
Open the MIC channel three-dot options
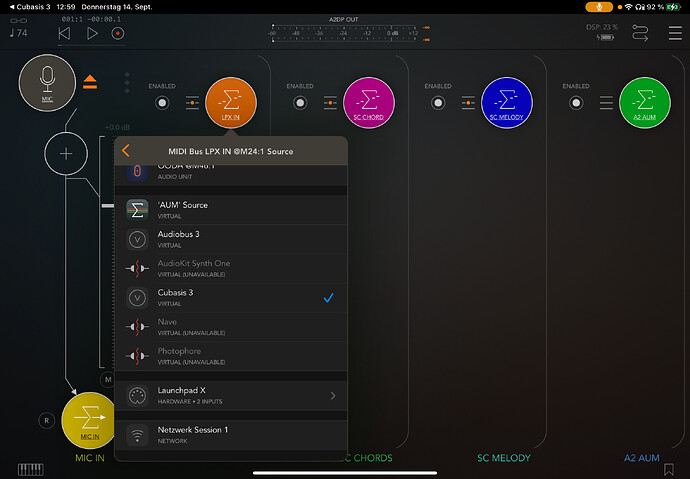[x=127, y=83]
